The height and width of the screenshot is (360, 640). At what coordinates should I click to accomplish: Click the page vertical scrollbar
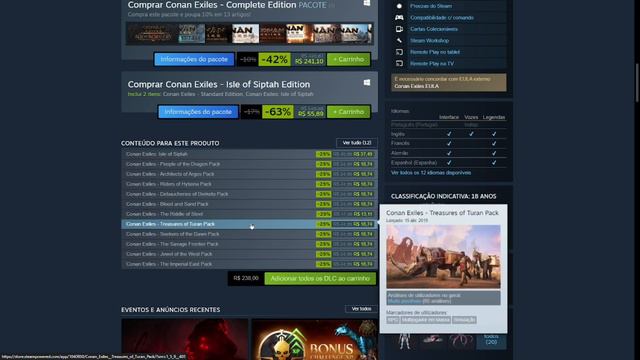[x=637, y=82]
